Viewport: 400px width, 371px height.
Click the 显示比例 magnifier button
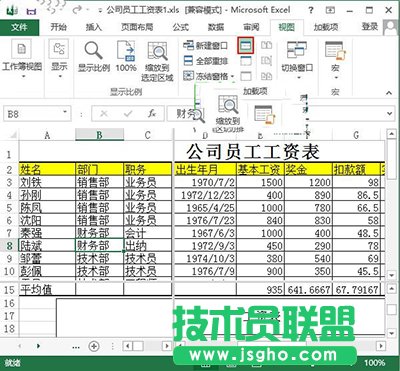coord(94,57)
